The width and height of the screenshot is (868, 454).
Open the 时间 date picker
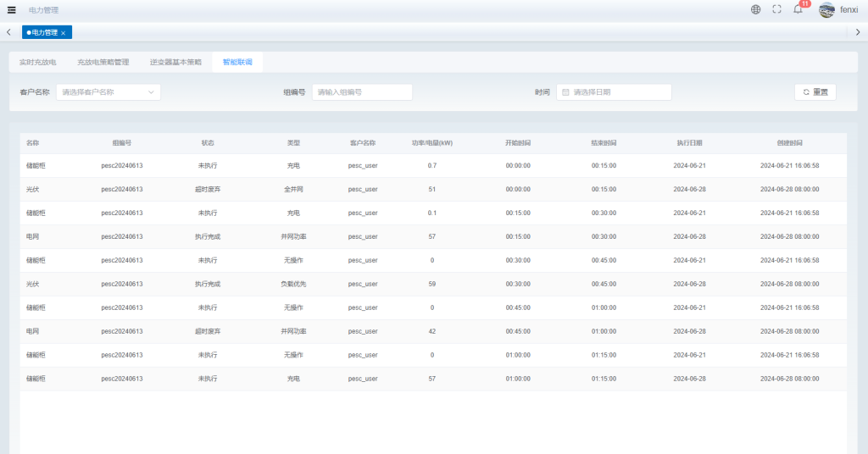[614, 91]
